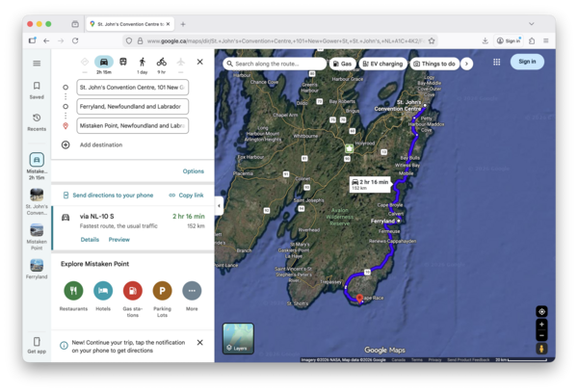Click the Ferryland map label
Image resolution: width=578 pixels, height=392 pixels.
382,222
